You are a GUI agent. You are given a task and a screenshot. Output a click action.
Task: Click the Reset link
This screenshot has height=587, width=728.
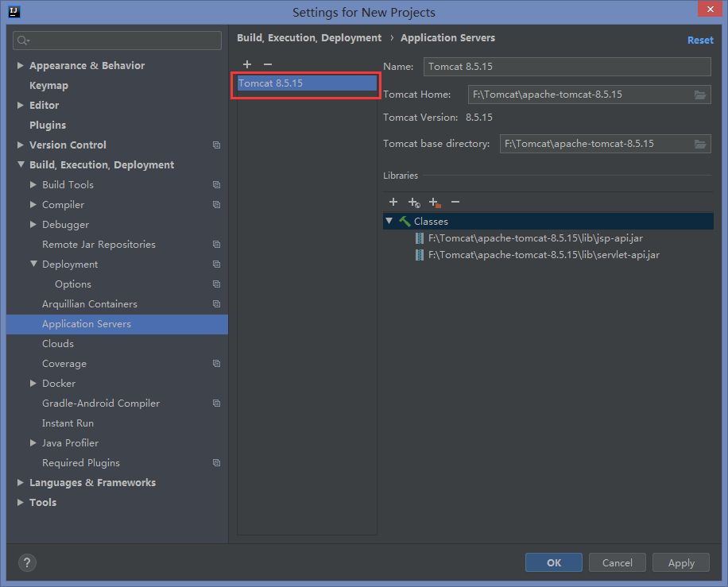tap(700, 41)
